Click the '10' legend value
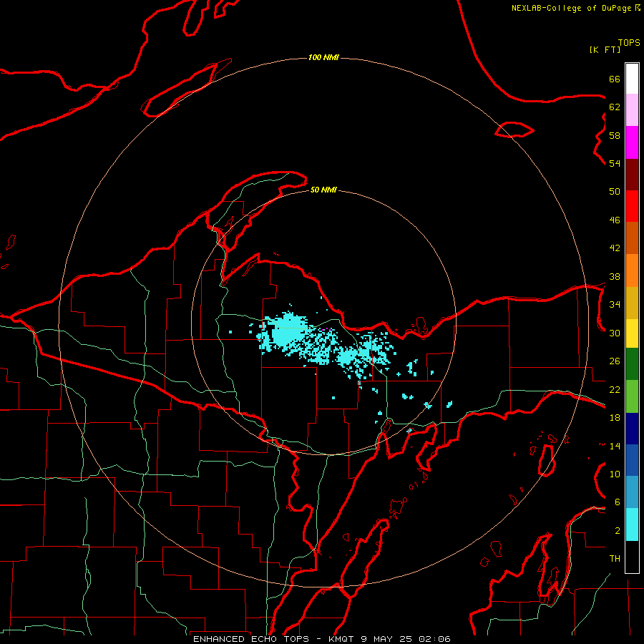 tap(615, 474)
